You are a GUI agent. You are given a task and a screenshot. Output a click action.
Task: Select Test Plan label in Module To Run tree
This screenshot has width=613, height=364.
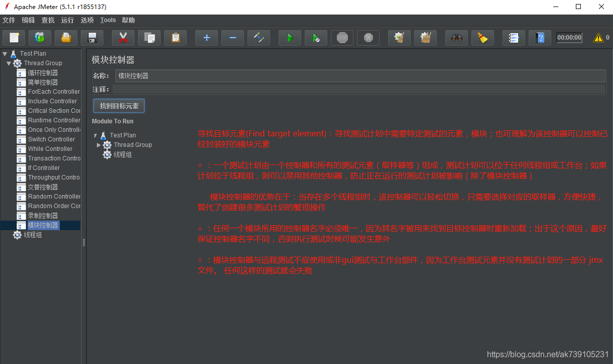point(123,135)
